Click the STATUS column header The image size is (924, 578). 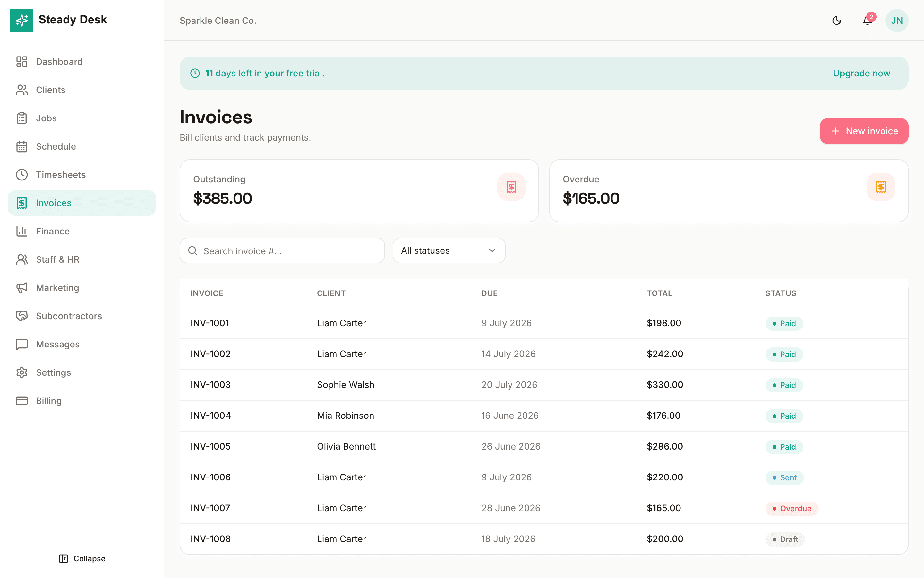coord(781,293)
